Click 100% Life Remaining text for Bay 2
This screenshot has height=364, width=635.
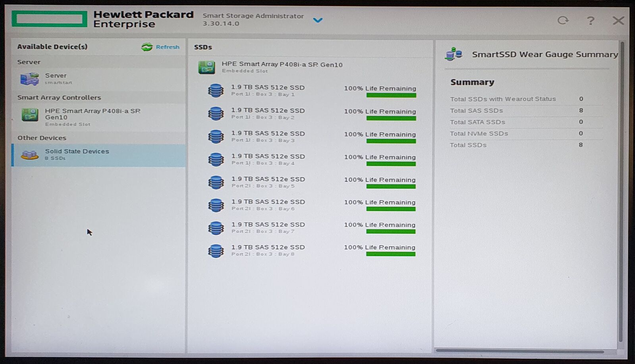pos(380,112)
